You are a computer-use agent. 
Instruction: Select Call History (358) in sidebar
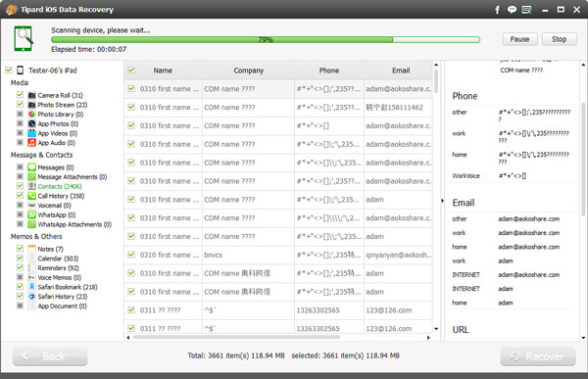[61, 196]
